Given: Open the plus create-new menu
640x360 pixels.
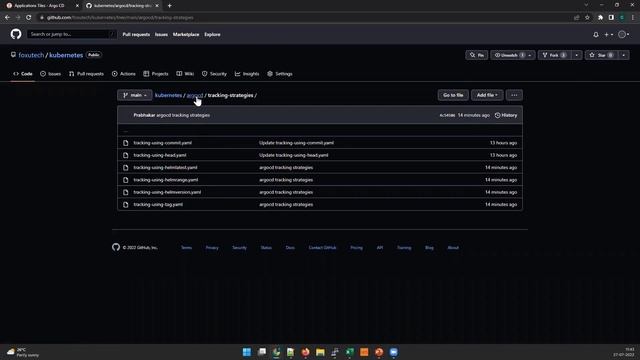Looking at the screenshot, I should [x=609, y=35].
